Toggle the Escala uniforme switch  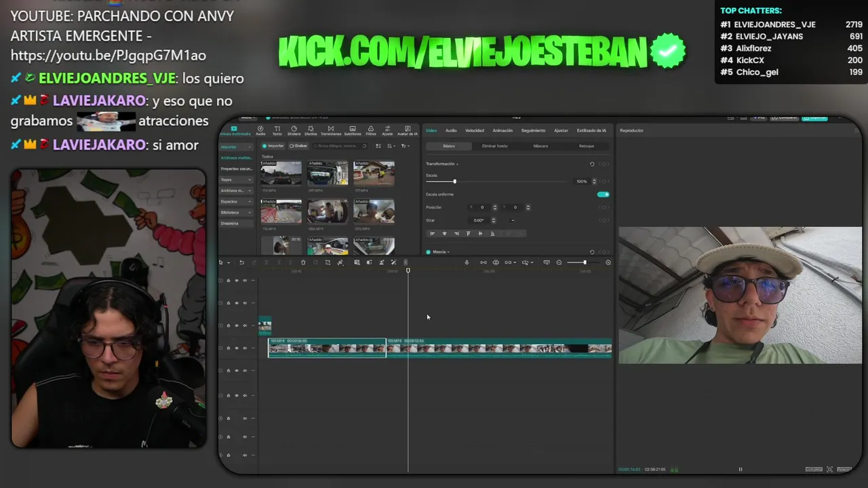(603, 195)
